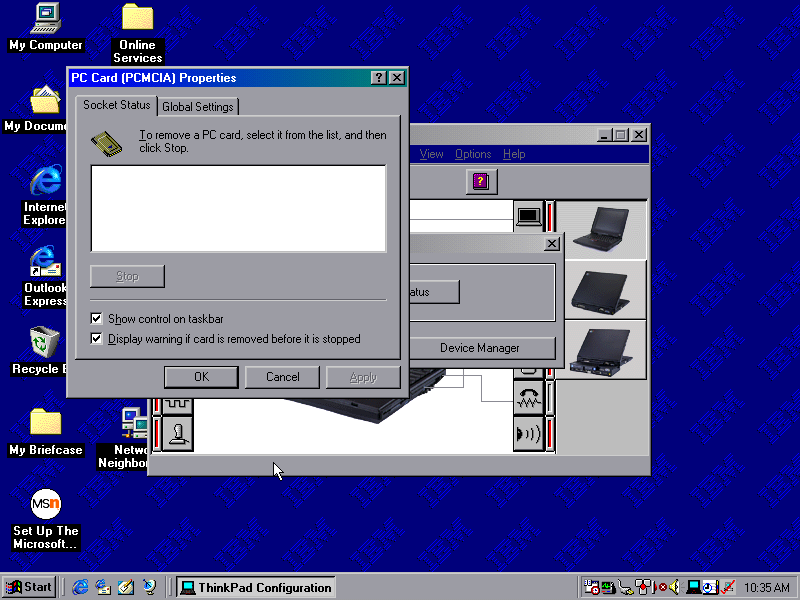Open the joystick device icon
The width and height of the screenshot is (800, 600).
click(178, 434)
